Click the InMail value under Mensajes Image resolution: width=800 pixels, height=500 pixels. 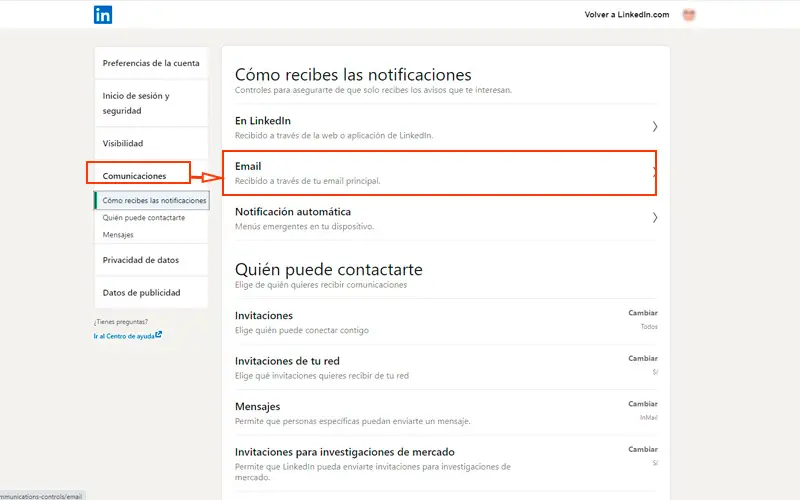tap(648, 417)
